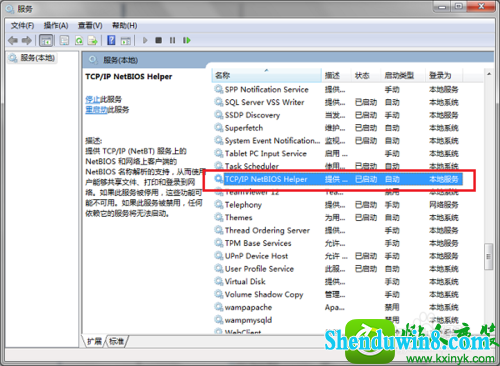The width and height of the screenshot is (500, 366).
Task: Select the Virtual Disk service name
Action: pos(245,282)
